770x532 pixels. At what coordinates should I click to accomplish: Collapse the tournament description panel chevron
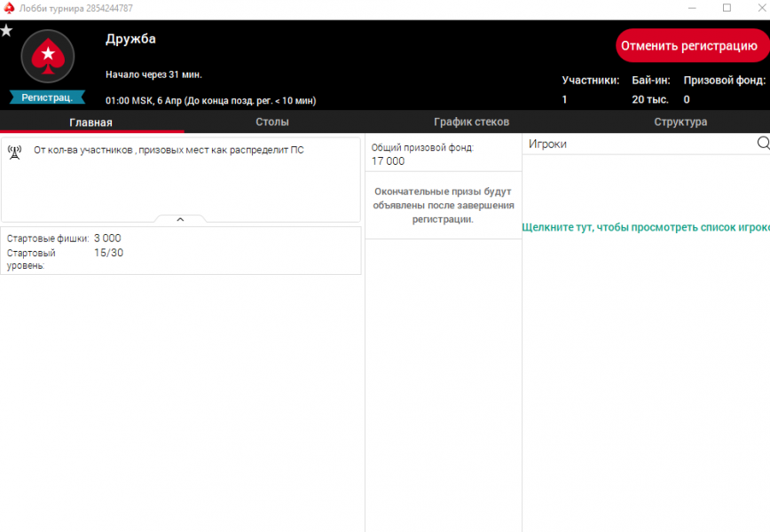[180, 219]
